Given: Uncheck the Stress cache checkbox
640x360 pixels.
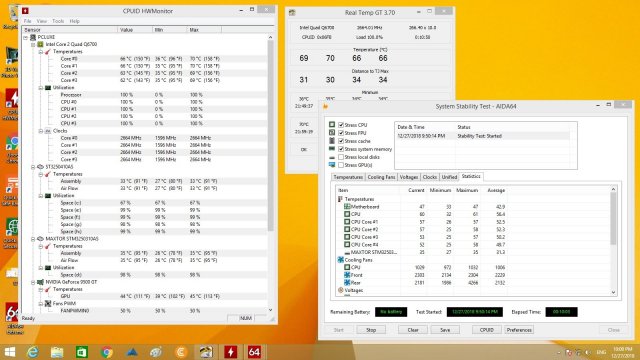Looking at the screenshot, I should click(341, 141).
